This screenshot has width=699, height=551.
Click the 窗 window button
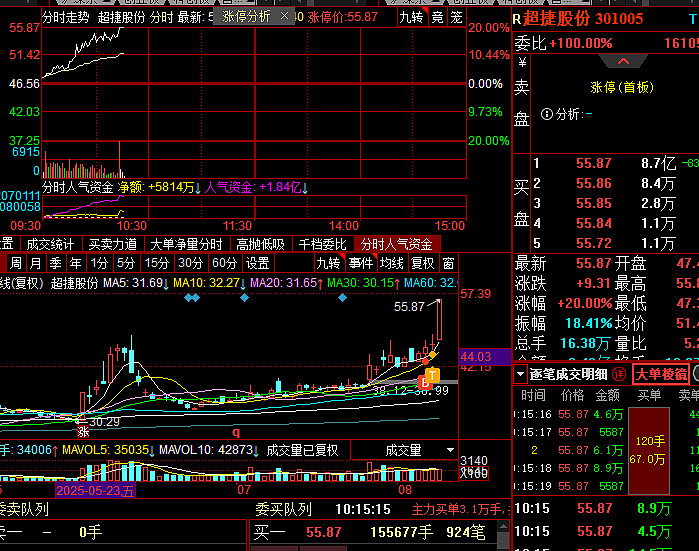pos(448,263)
